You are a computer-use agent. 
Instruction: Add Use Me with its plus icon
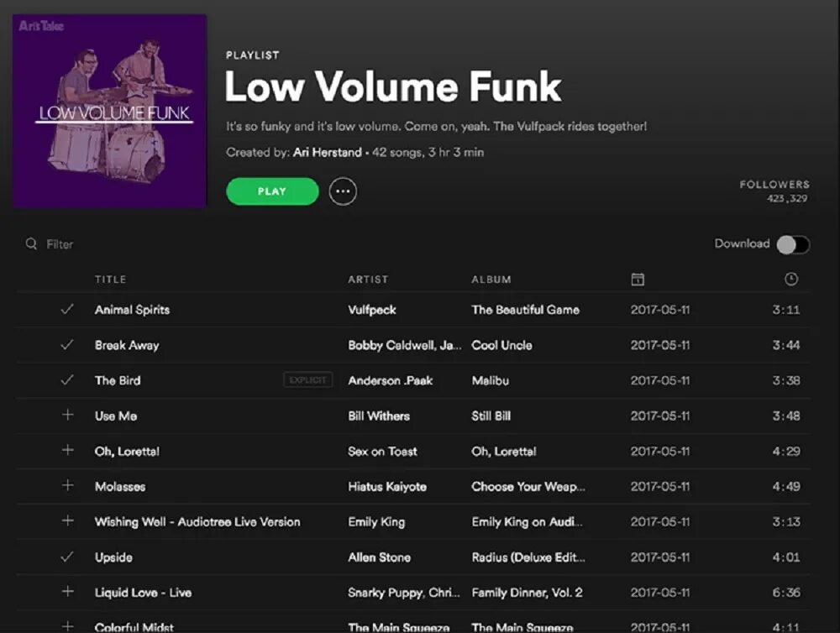(67, 415)
